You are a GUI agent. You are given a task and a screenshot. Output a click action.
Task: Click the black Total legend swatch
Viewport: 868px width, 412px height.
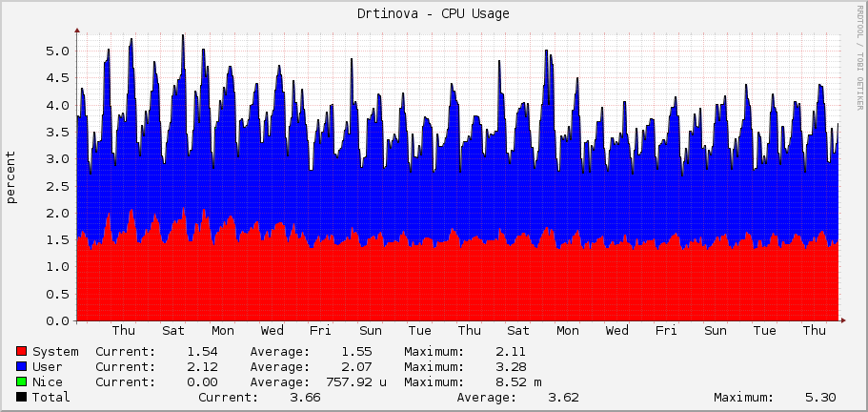[22, 397]
